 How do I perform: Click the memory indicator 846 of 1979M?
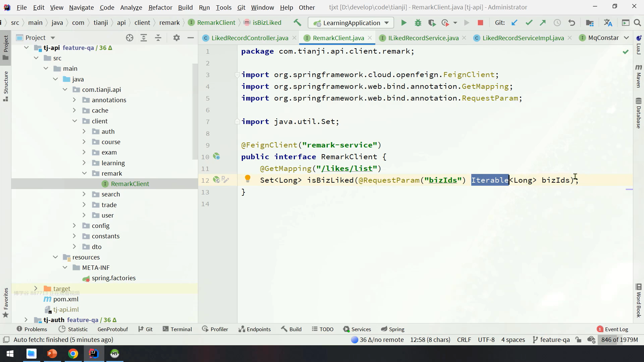pos(620,340)
